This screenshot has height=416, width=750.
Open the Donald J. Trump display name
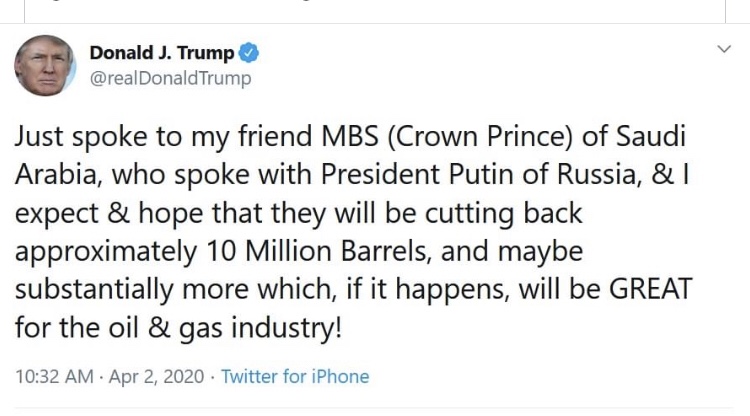coord(161,53)
